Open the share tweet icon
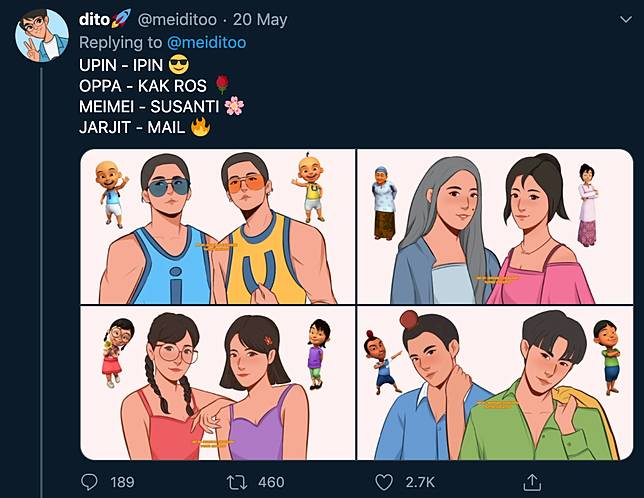Screen dimensions: 644x498 [533, 482]
